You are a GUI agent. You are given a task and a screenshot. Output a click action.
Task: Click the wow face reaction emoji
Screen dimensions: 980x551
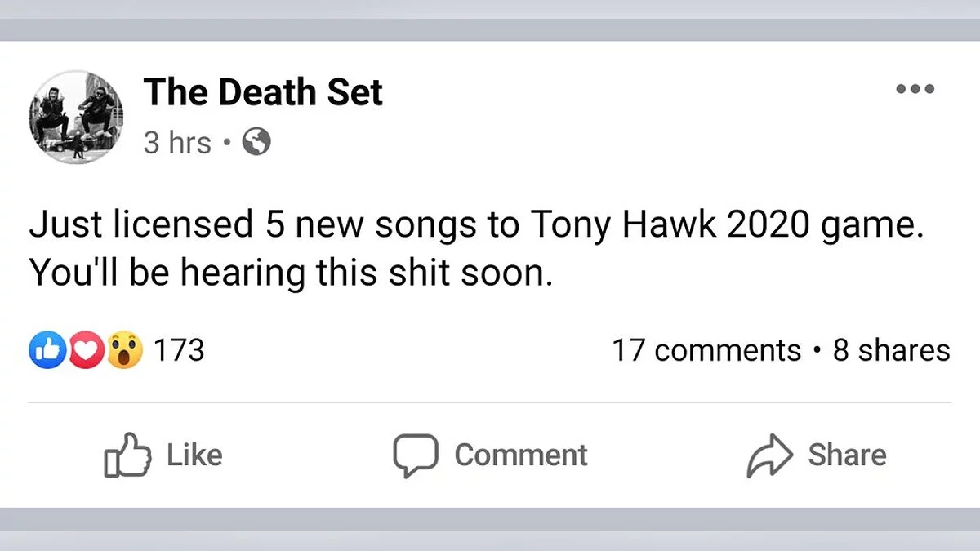(125, 351)
